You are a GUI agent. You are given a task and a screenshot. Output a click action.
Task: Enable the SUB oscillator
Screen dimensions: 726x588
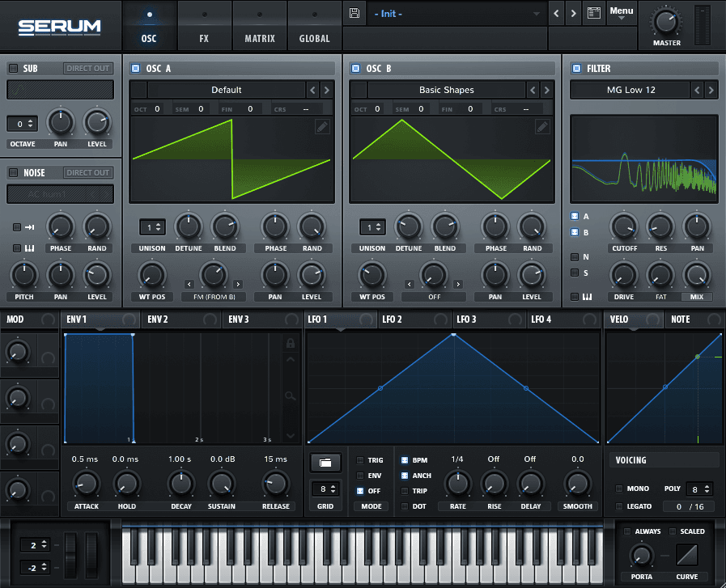tap(14, 69)
